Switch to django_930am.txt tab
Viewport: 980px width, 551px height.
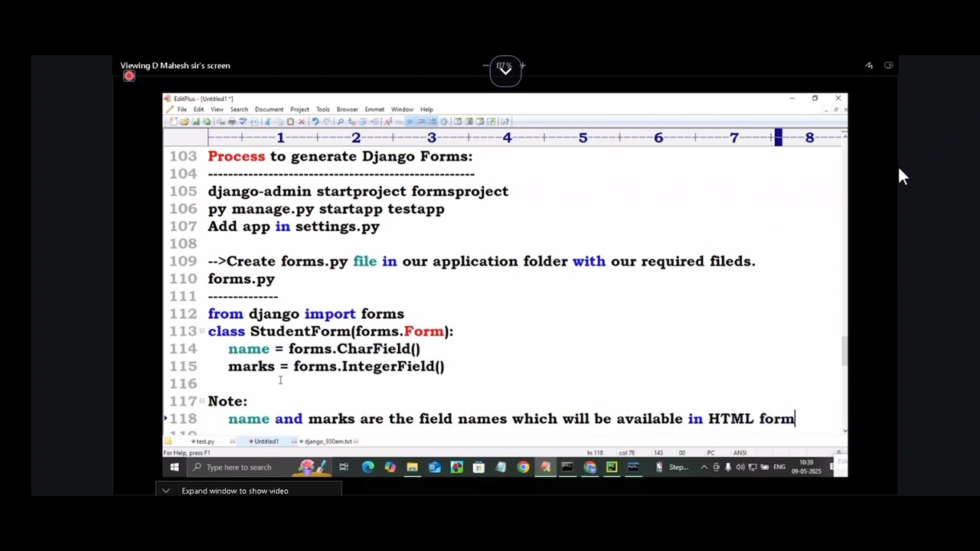(327, 442)
